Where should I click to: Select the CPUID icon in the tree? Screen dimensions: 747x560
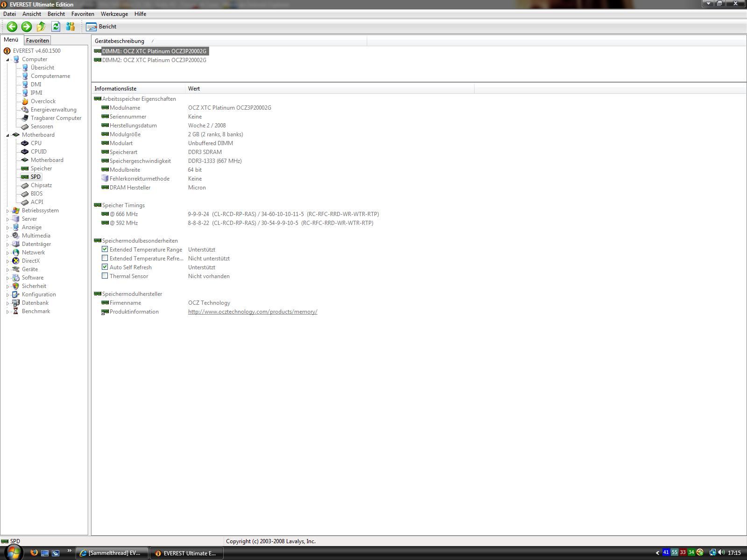[x=25, y=152]
